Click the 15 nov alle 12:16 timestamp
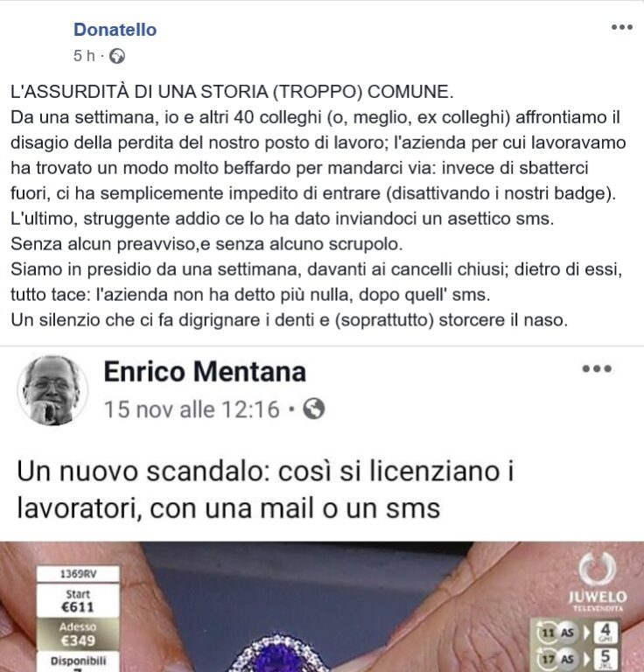644x672 pixels. (192, 409)
